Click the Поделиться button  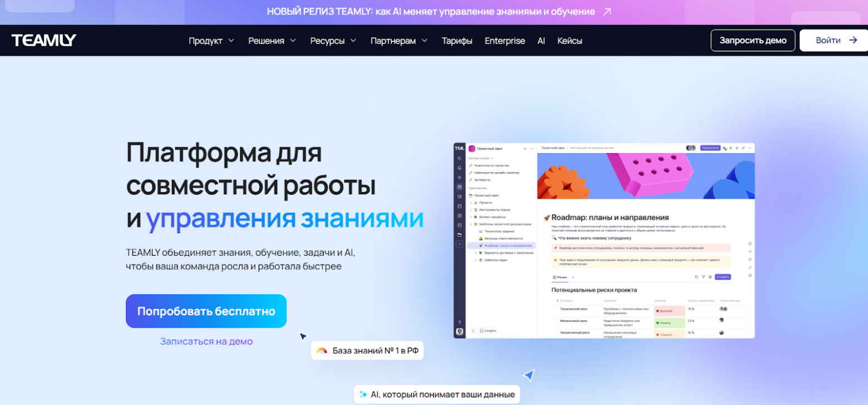pos(711,148)
